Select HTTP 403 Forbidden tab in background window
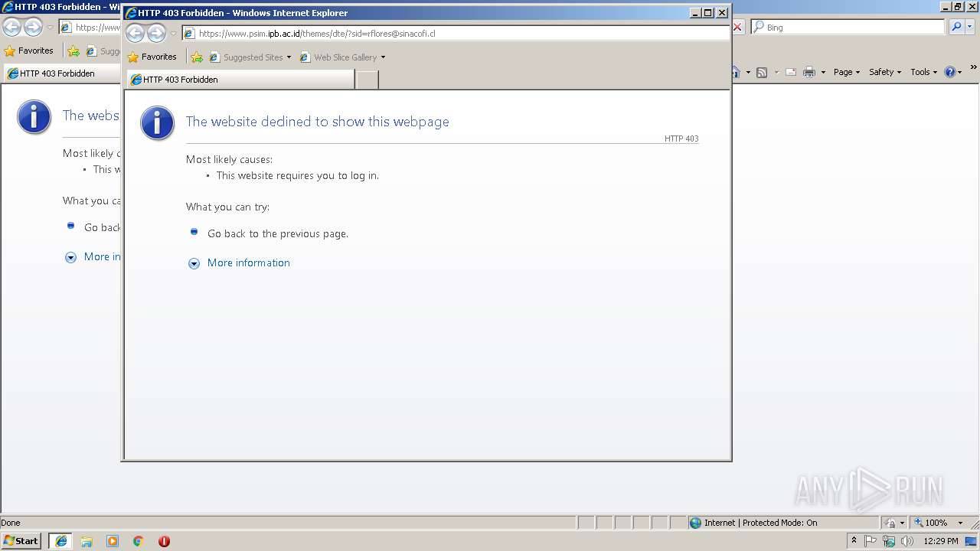 pyautogui.click(x=61, y=73)
